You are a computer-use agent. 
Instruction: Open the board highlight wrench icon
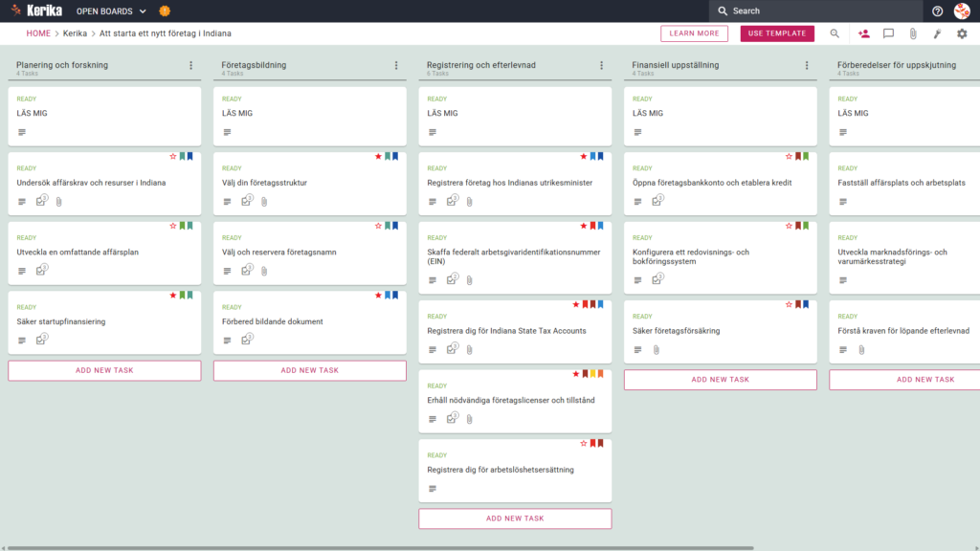[x=938, y=33]
